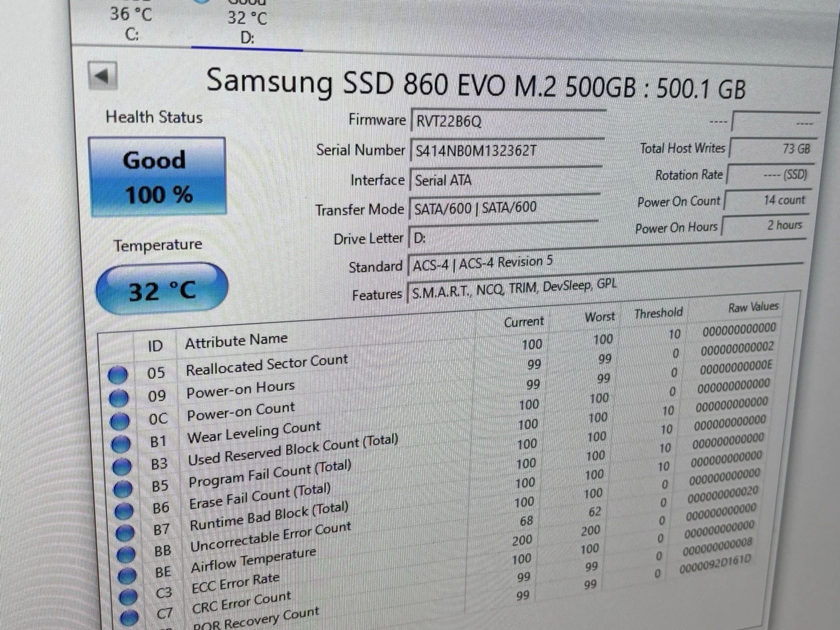840x630 pixels.
Task: Click the 32 °C temperature button
Action: pyautogui.click(x=162, y=289)
